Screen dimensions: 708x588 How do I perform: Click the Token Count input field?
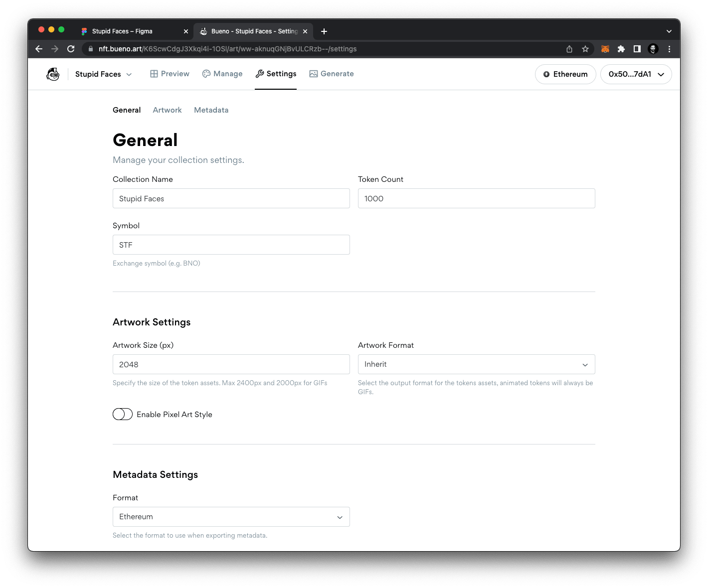pos(477,198)
